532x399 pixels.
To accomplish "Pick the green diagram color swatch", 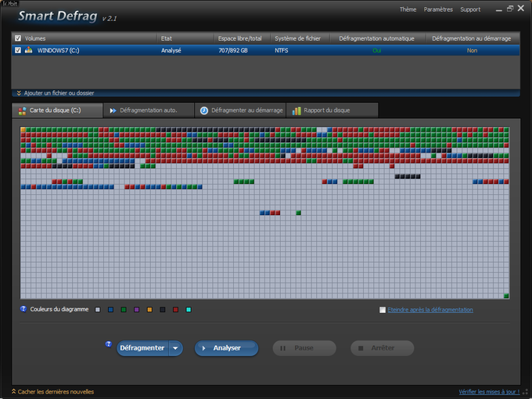I will pos(124,310).
